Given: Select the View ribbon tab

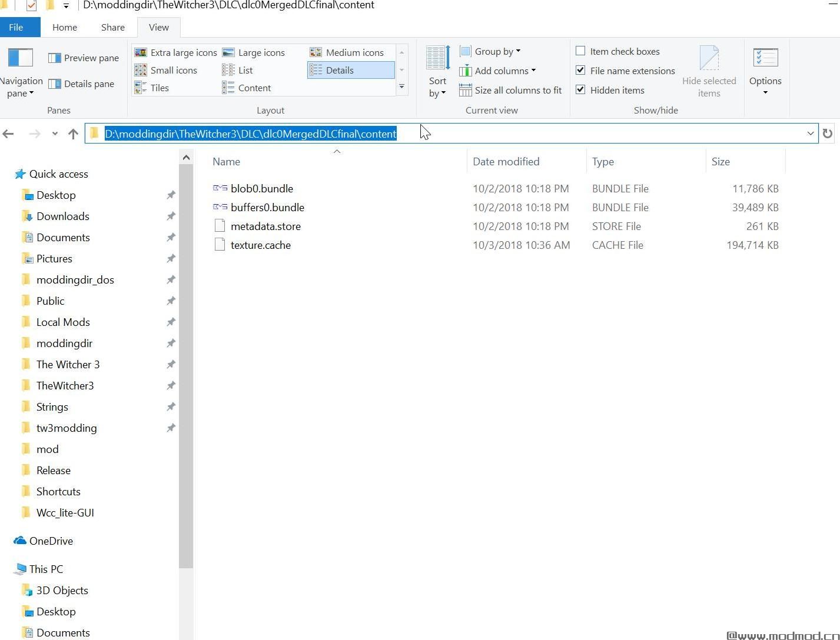Looking at the screenshot, I should tap(159, 27).
